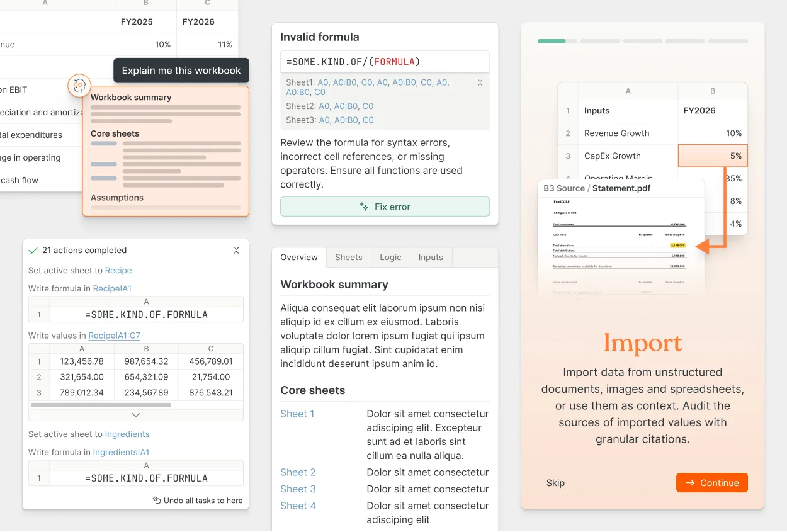Image resolution: width=787 pixels, height=532 pixels.
Task: Collapse the Sheet1 cell references list
Action: [480, 82]
